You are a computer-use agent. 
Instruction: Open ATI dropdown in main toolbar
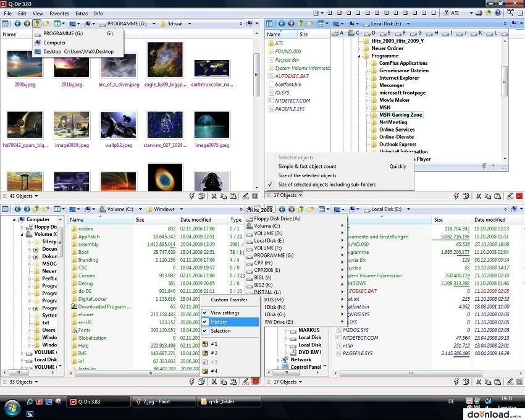pyautogui.click(x=471, y=13)
